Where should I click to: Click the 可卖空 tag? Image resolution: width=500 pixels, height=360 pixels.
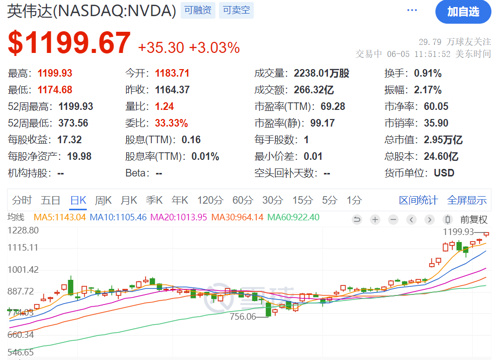pyautogui.click(x=236, y=10)
